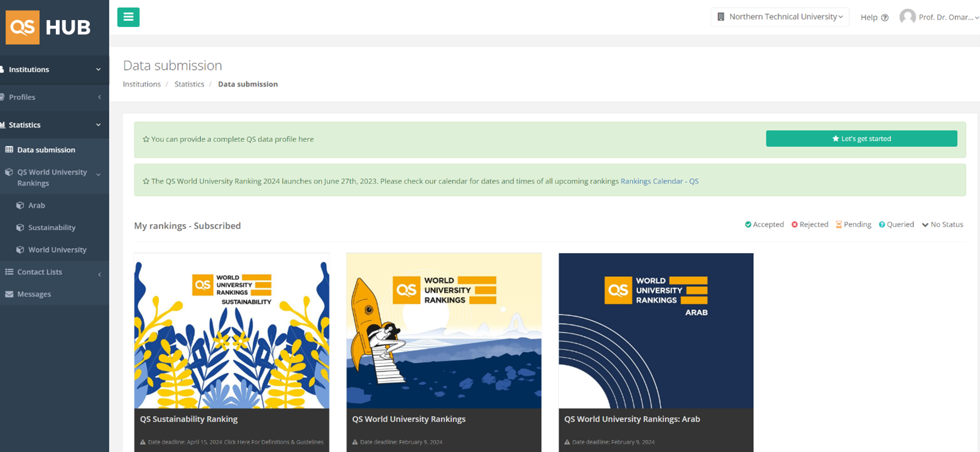Open the Northern Technical University dropdown

[780, 17]
